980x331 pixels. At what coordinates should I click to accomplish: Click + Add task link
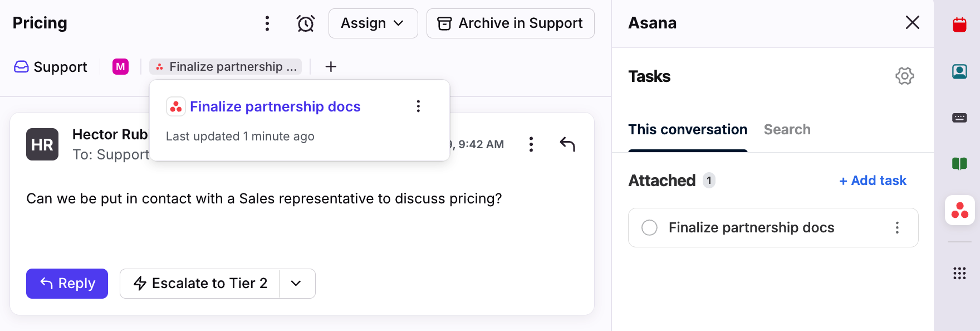873,181
